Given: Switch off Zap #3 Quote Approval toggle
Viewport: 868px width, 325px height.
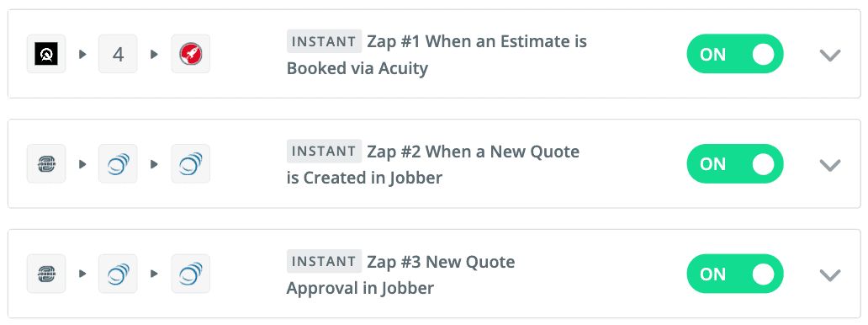Looking at the screenshot, I should (x=735, y=274).
